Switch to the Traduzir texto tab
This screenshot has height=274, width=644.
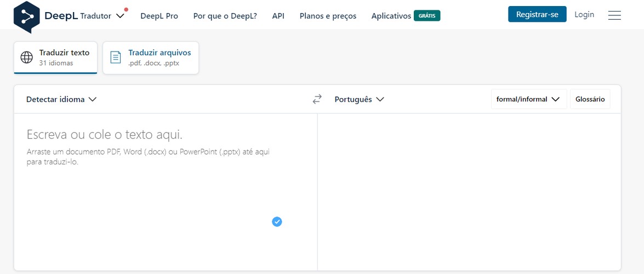pos(55,58)
